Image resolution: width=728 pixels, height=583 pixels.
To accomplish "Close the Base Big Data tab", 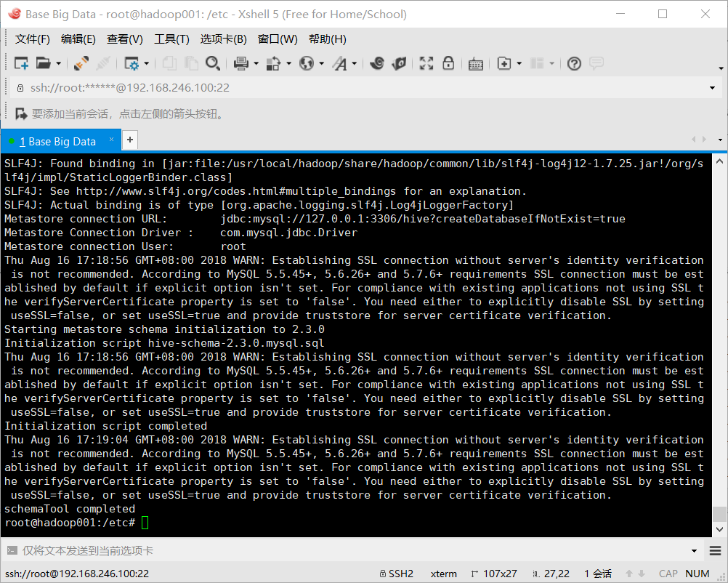I will coord(111,140).
